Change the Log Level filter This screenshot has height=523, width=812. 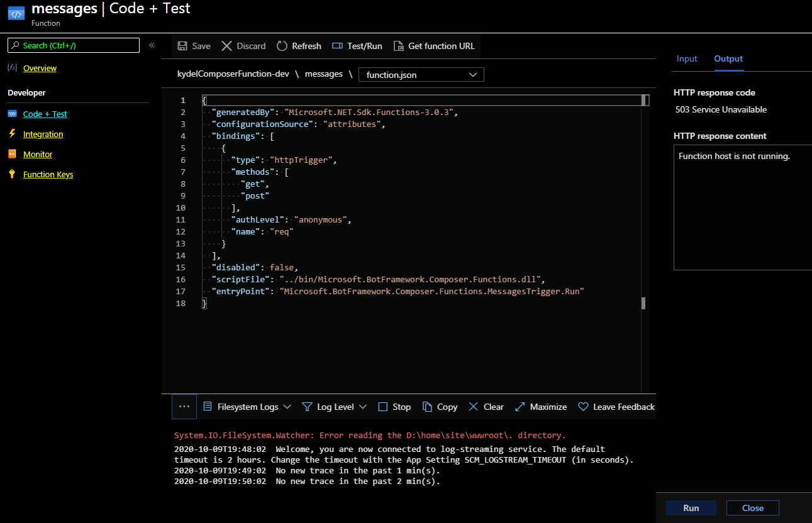[334, 406]
